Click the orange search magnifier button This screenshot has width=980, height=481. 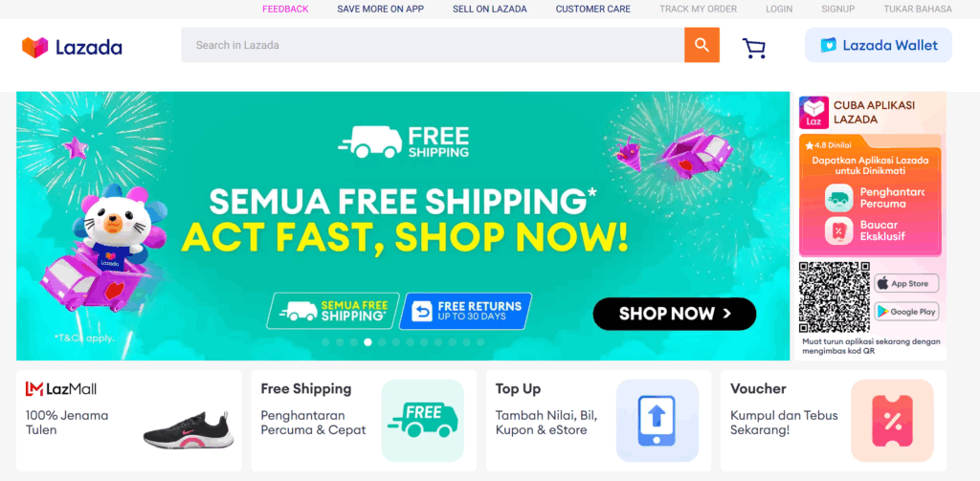[x=702, y=45]
